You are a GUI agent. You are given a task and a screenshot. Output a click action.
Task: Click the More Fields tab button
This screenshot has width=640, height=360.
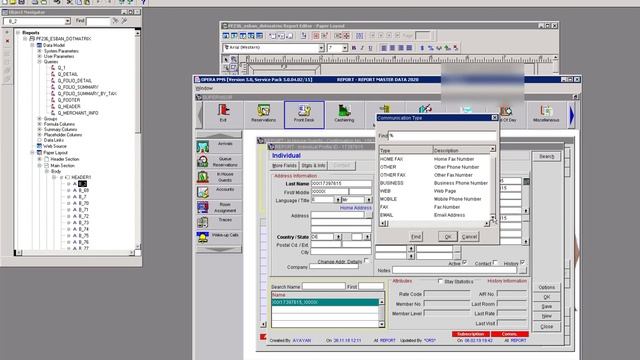284,166
